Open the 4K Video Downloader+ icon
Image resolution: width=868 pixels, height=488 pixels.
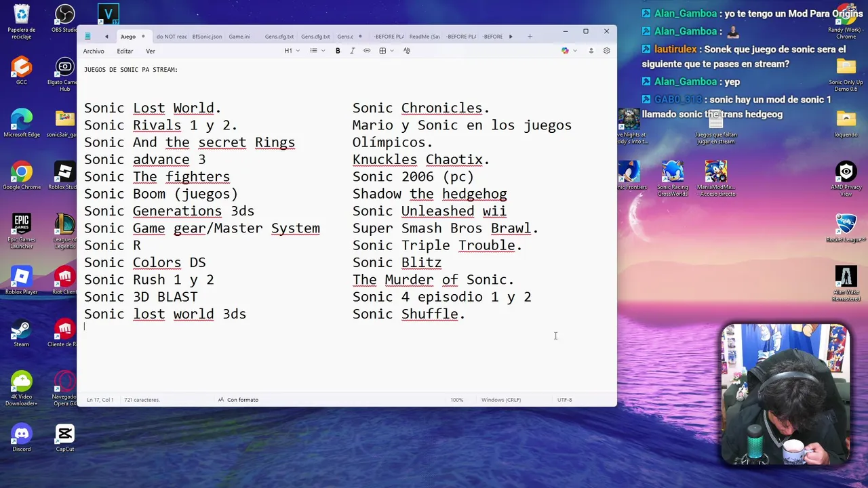(x=22, y=388)
